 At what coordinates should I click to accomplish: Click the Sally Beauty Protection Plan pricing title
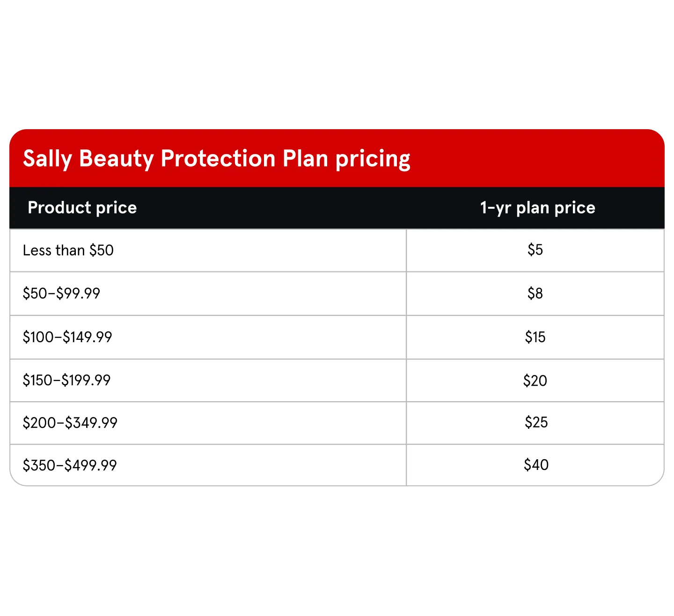[217, 159]
